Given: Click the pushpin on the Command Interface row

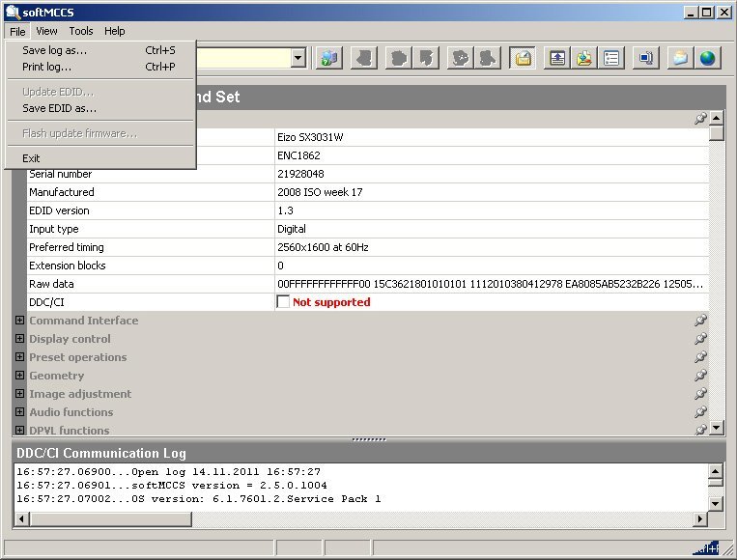Looking at the screenshot, I should click(x=700, y=320).
